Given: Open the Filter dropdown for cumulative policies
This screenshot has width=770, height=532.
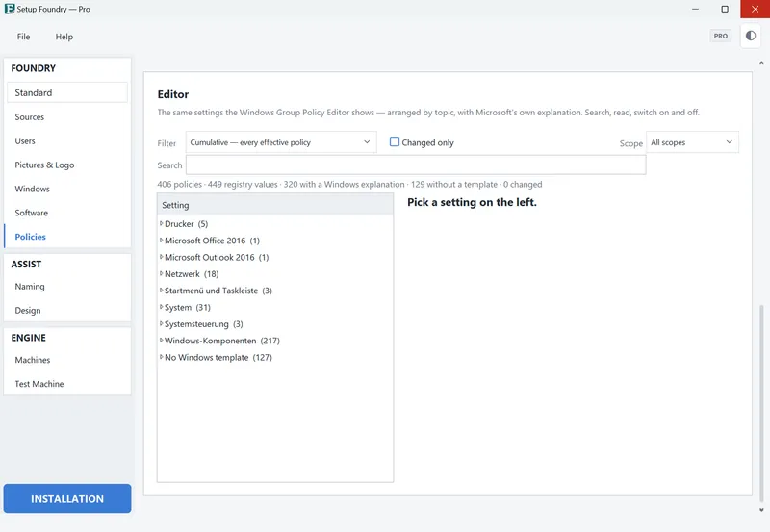Looking at the screenshot, I should pos(281,142).
